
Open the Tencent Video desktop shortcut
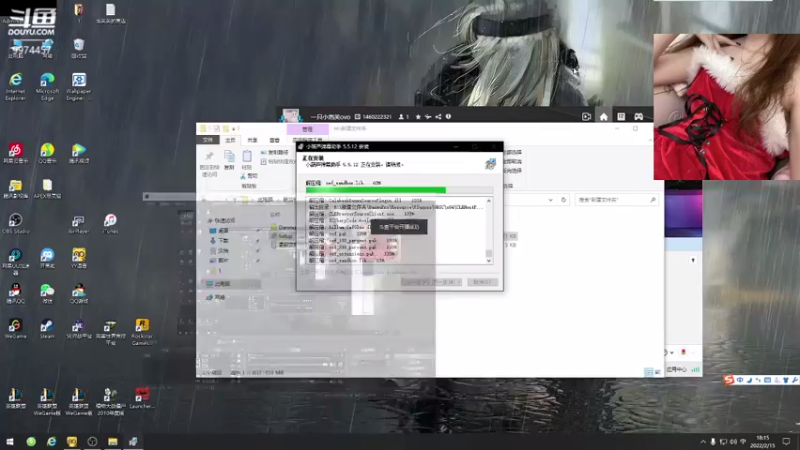pos(79,153)
